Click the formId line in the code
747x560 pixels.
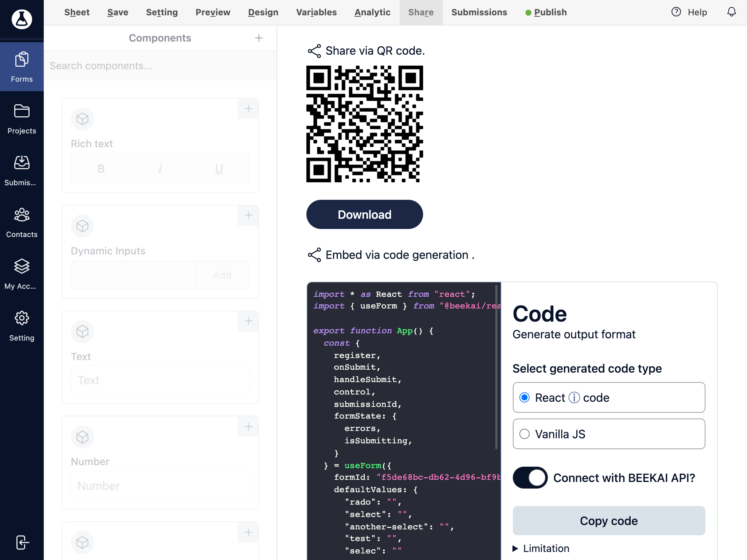pos(417,477)
